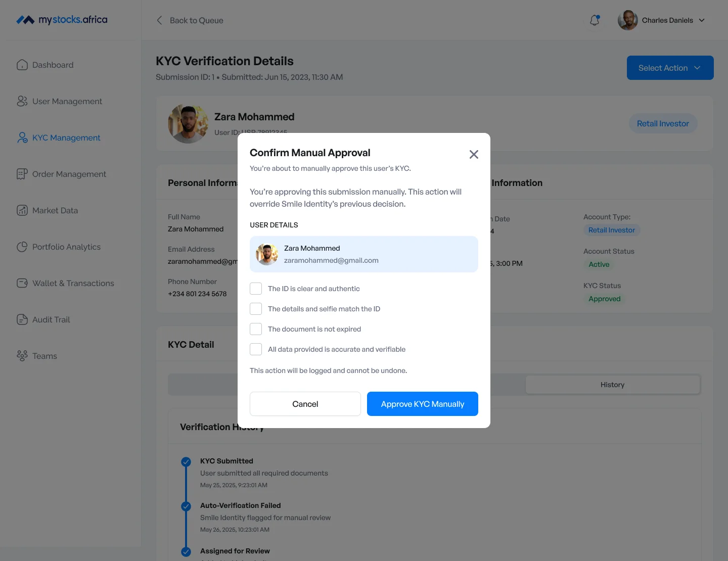Click the KYC Detail section heading
Image resolution: width=728 pixels, height=561 pixels.
coord(191,345)
